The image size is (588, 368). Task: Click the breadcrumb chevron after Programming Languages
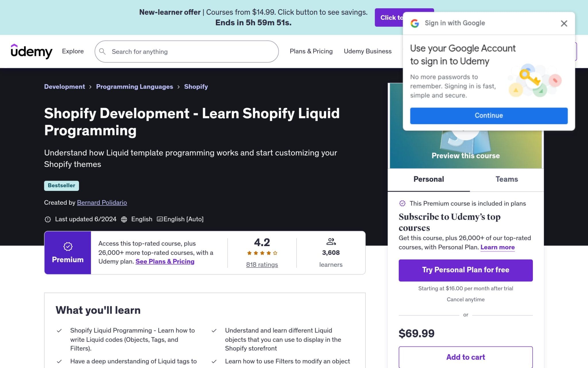point(179,87)
